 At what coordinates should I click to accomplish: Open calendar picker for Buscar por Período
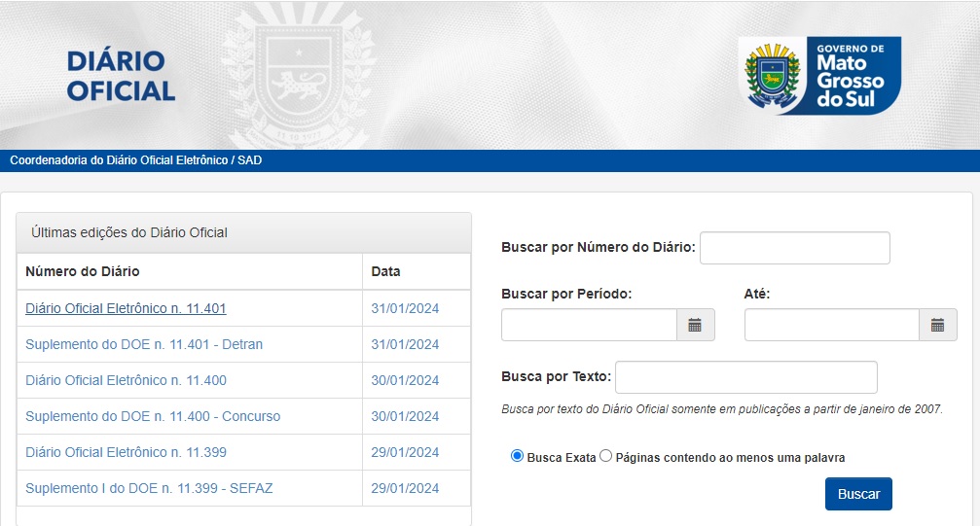695,325
